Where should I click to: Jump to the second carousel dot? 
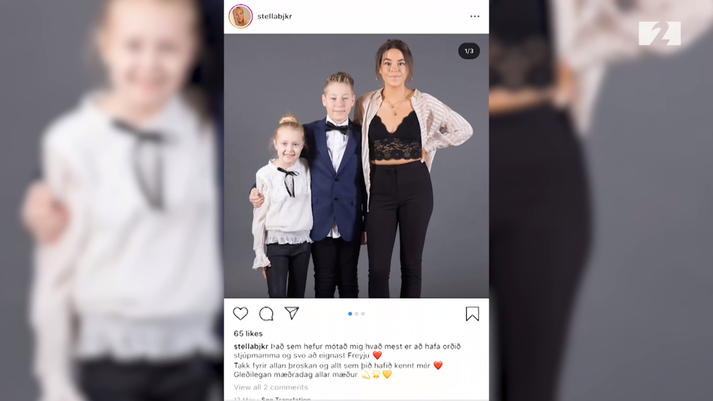point(356,314)
